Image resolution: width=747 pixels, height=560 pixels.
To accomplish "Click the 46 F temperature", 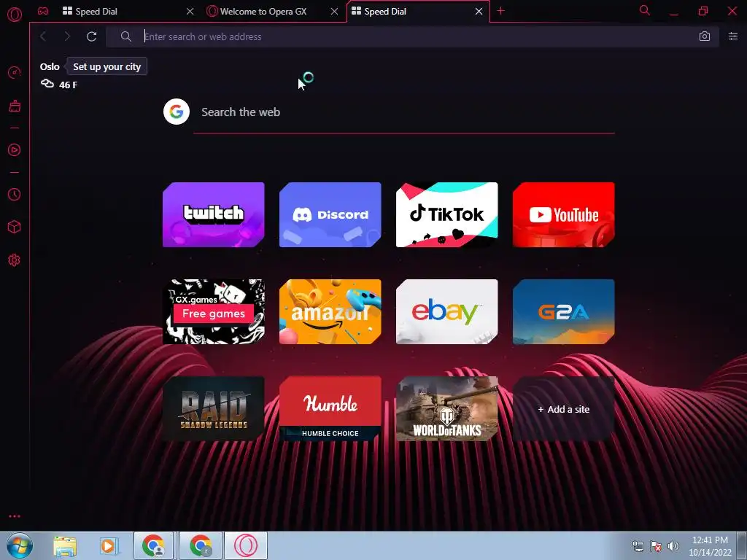I will tap(68, 85).
